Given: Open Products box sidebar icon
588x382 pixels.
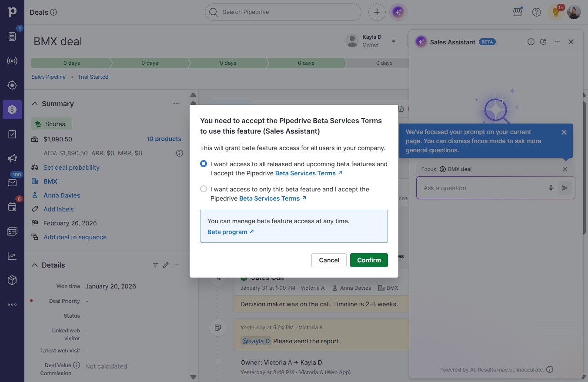Looking at the screenshot, I should 12,280.
